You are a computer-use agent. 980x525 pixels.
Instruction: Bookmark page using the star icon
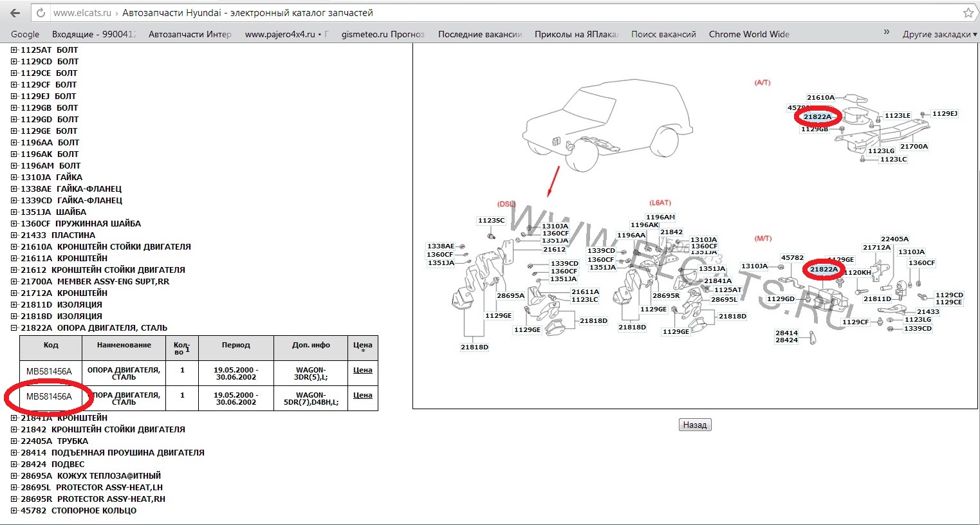coord(968,13)
